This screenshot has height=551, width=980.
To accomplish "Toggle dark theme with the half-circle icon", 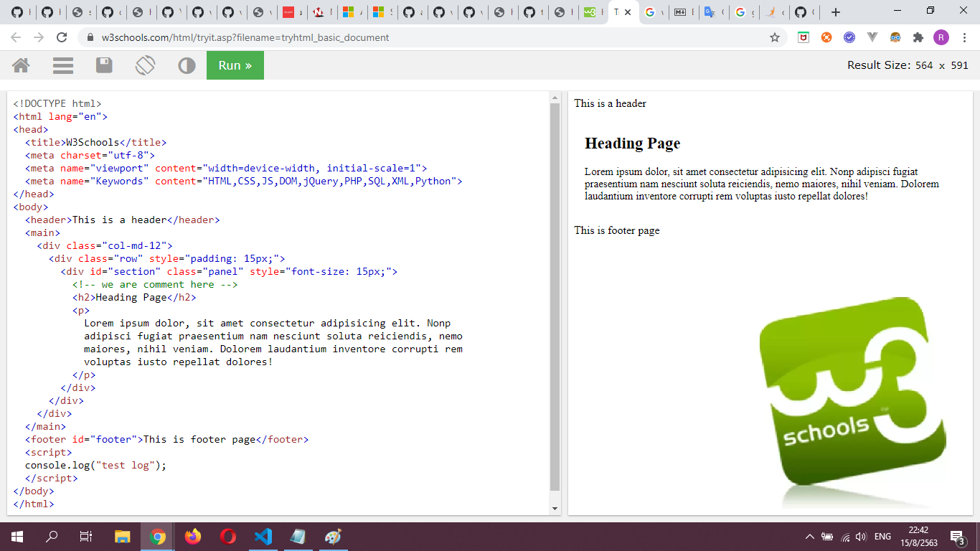I will point(187,66).
